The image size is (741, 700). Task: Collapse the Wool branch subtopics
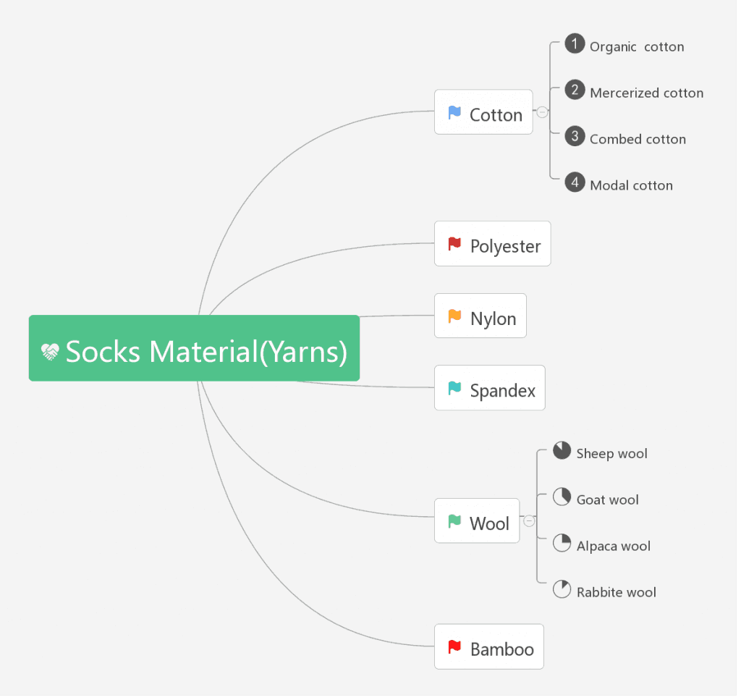pos(529,520)
